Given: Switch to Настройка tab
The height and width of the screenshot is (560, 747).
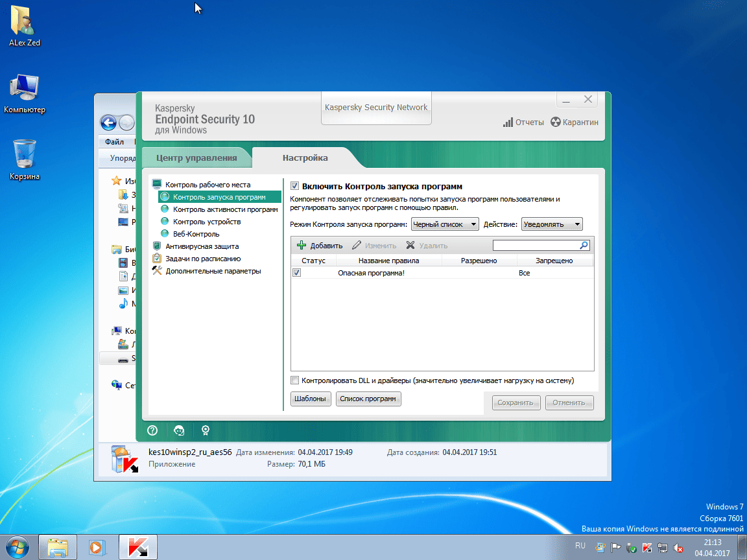Looking at the screenshot, I should tap(305, 158).
